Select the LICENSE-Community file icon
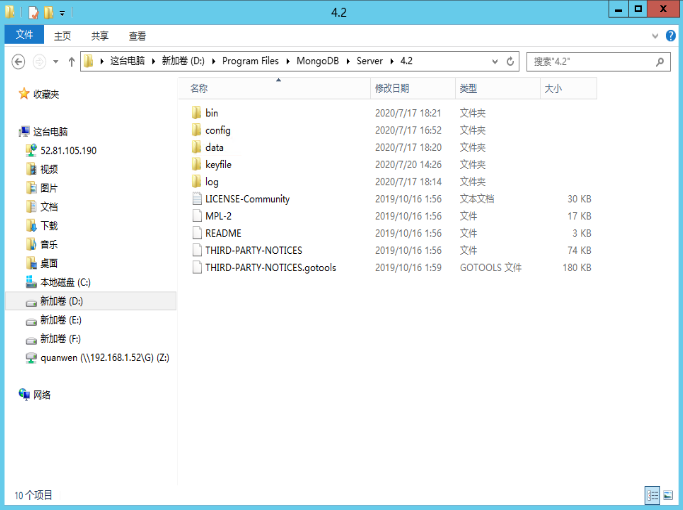This screenshot has height=510, width=683. [197, 199]
